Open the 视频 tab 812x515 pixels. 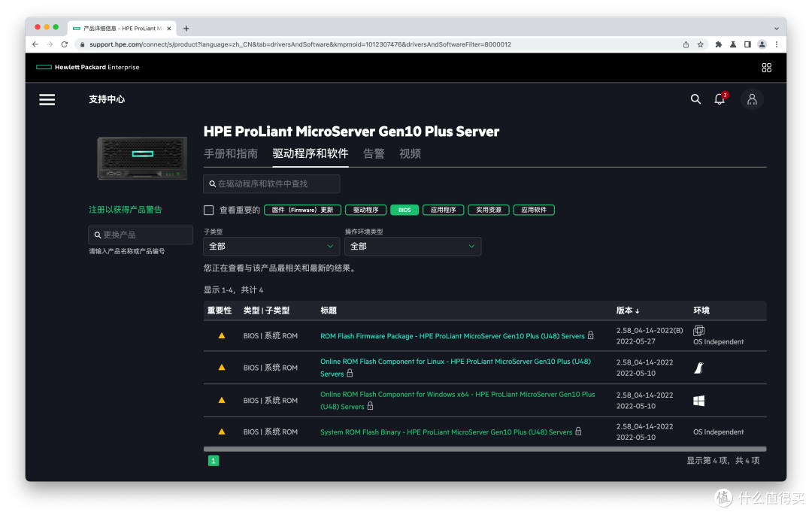[411, 153]
